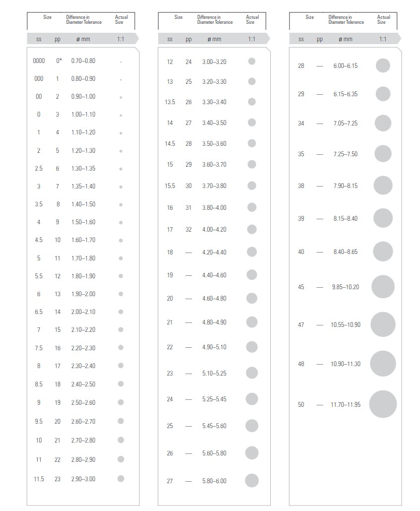This screenshot has width=420, height=511.
Task: Click the actual-size circle for ss 48
Action: (383, 364)
